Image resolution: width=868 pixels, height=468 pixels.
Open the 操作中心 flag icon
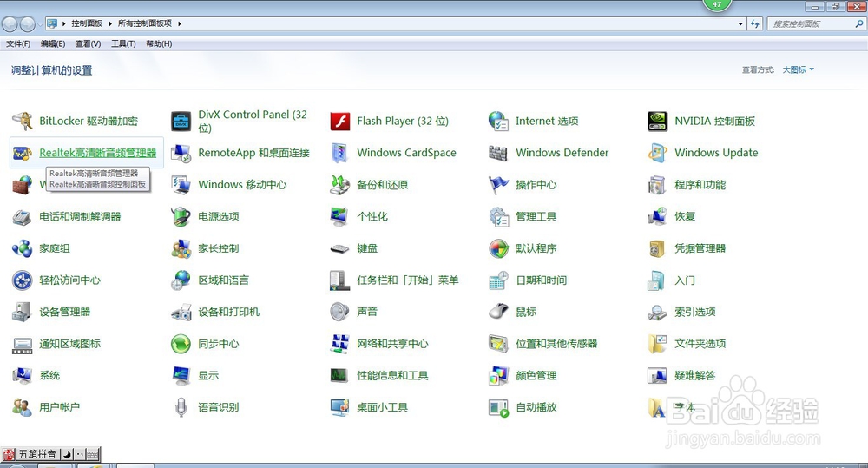pyautogui.click(x=499, y=184)
